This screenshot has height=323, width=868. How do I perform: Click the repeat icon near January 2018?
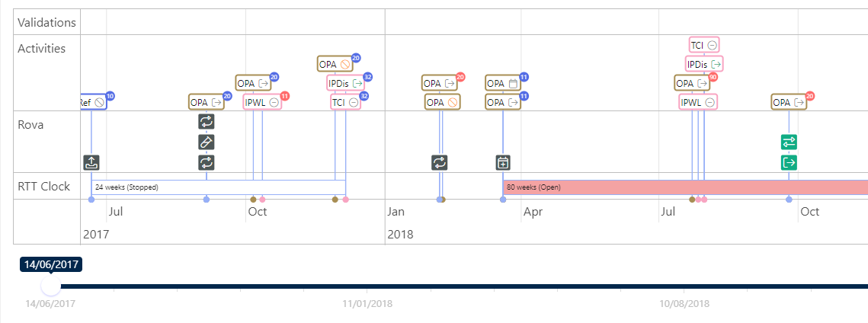440,162
